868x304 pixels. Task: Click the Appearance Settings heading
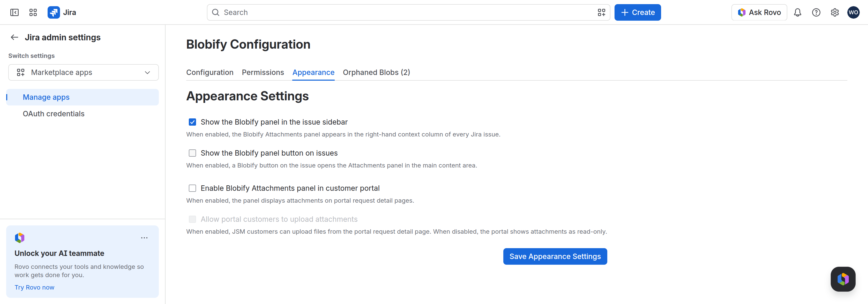(x=247, y=96)
